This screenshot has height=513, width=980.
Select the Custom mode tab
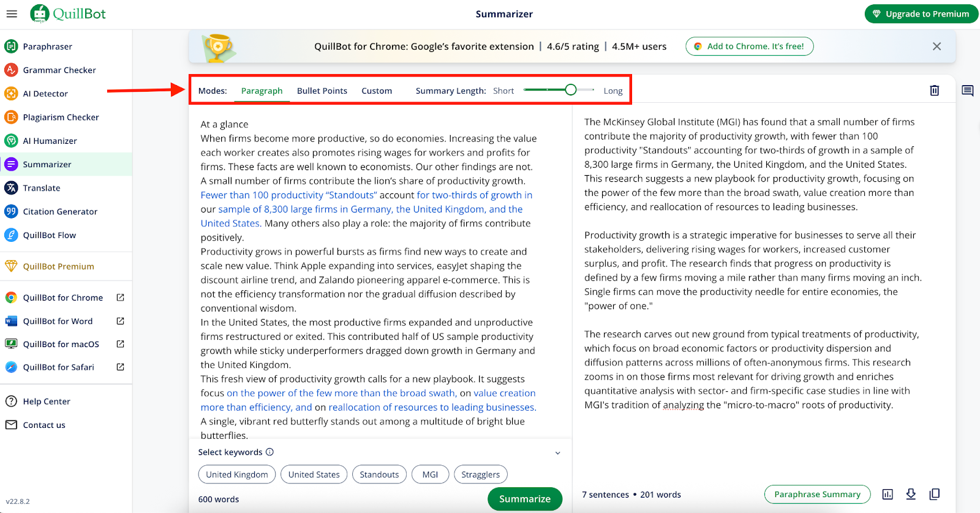pyautogui.click(x=376, y=91)
